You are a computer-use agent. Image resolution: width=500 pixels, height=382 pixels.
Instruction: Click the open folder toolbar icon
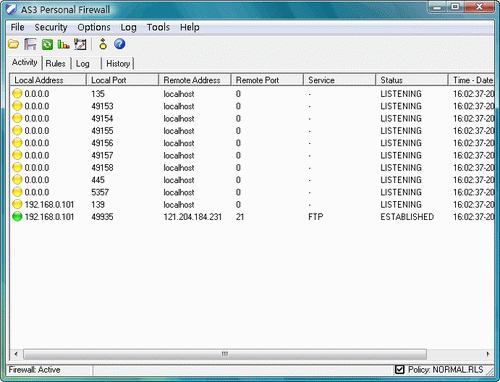pos(13,44)
